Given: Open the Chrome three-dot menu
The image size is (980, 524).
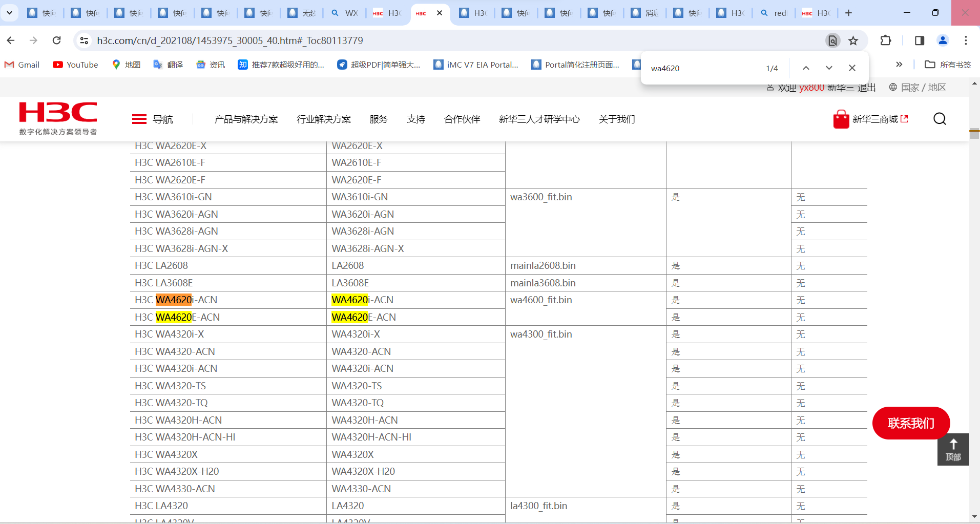Looking at the screenshot, I should point(966,40).
